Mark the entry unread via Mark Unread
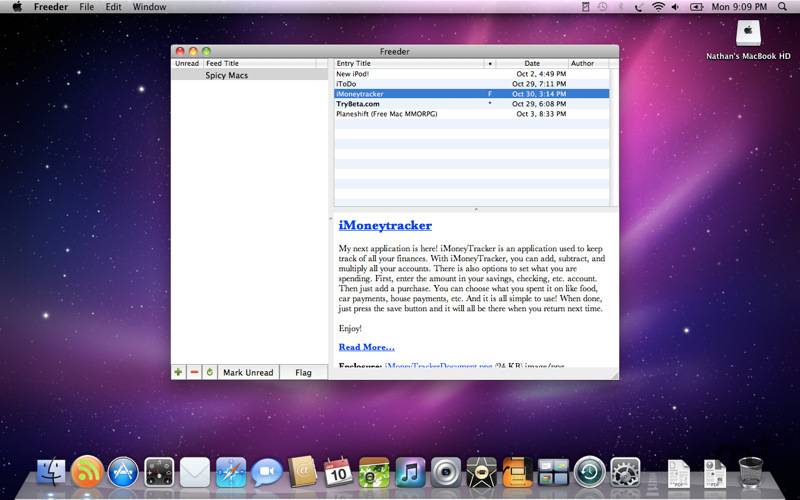800x500 pixels. (248, 372)
